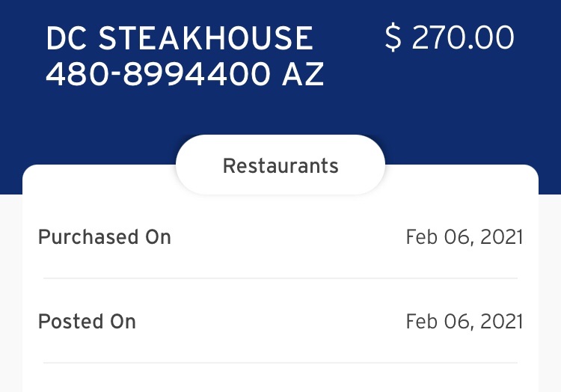Click the dollar sign before the amount

(x=393, y=38)
